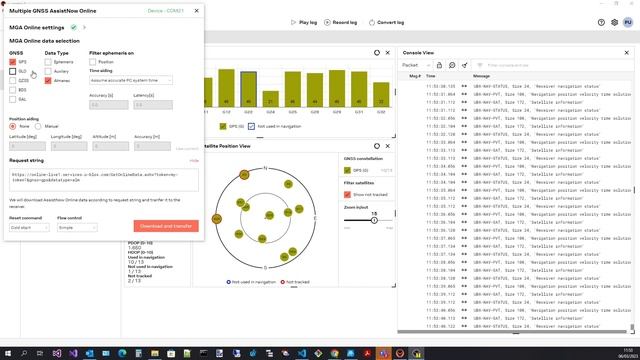
Task: Check the QZSS GNSS checkbox
Action: [x=13, y=80]
